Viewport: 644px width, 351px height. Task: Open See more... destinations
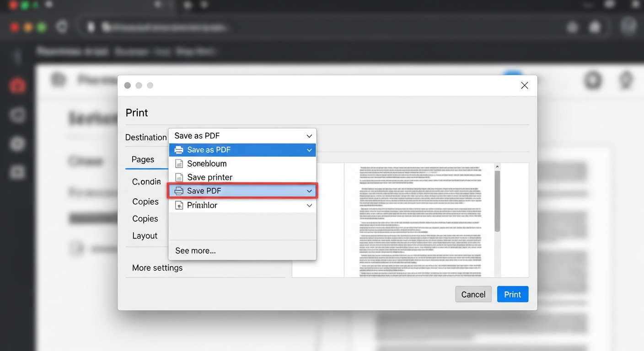click(195, 250)
